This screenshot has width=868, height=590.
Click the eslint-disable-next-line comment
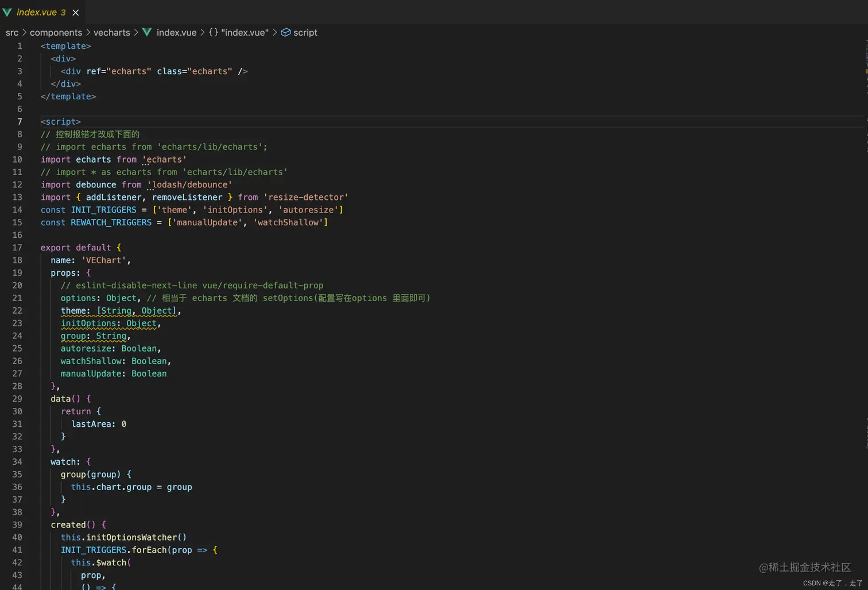point(192,286)
